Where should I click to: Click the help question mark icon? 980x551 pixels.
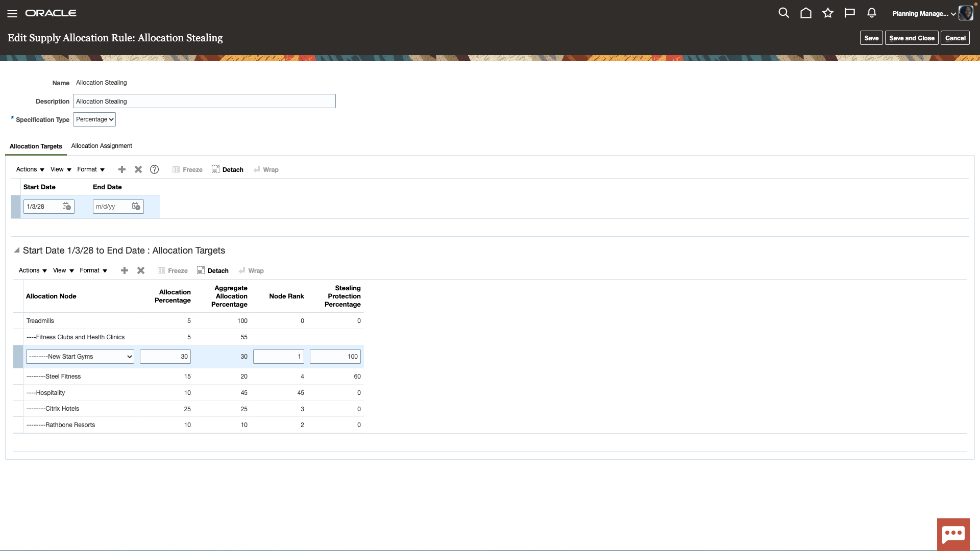click(x=154, y=169)
